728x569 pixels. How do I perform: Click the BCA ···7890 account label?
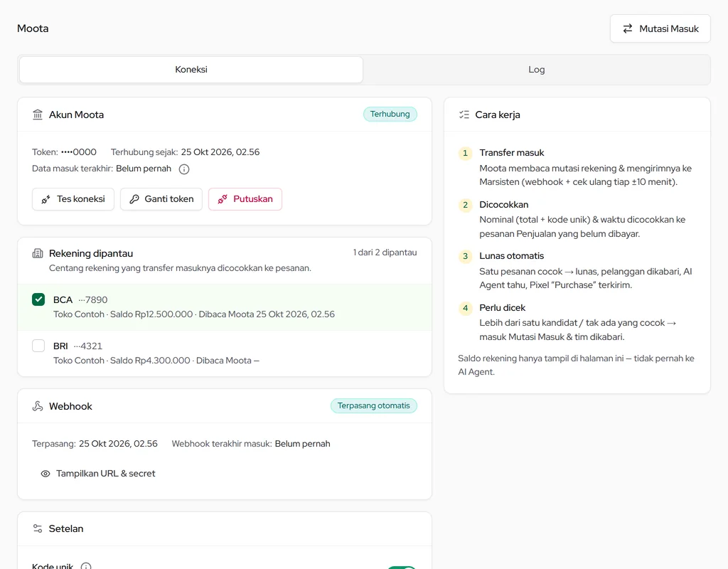click(80, 300)
